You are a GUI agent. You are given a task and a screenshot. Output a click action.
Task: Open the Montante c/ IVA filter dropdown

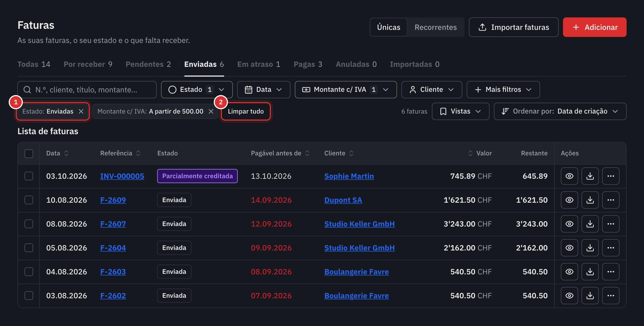[346, 90]
